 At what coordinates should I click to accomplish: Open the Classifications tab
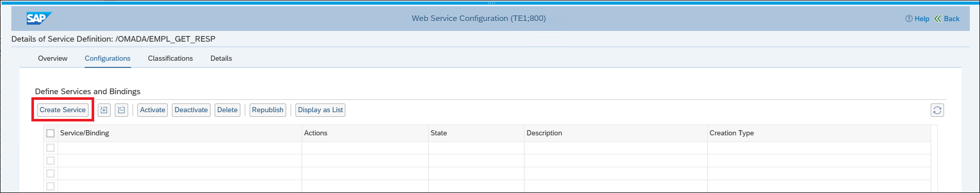click(x=170, y=59)
